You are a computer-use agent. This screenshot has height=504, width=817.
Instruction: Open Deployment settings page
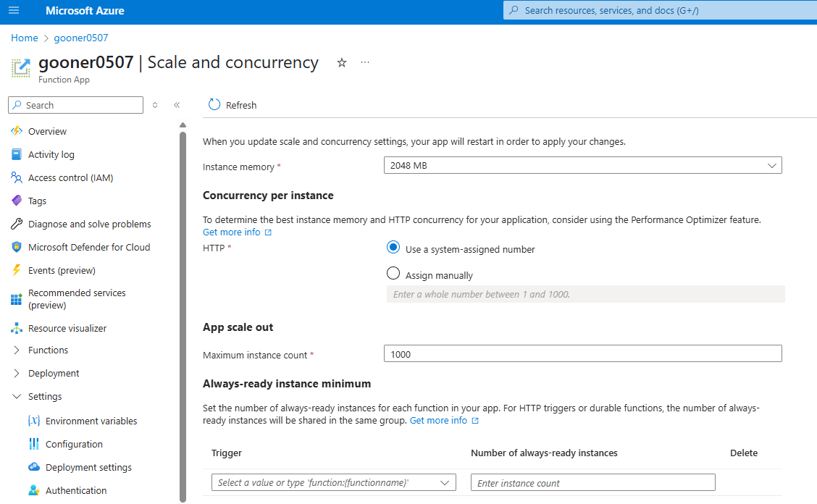click(x=88, y=468)
